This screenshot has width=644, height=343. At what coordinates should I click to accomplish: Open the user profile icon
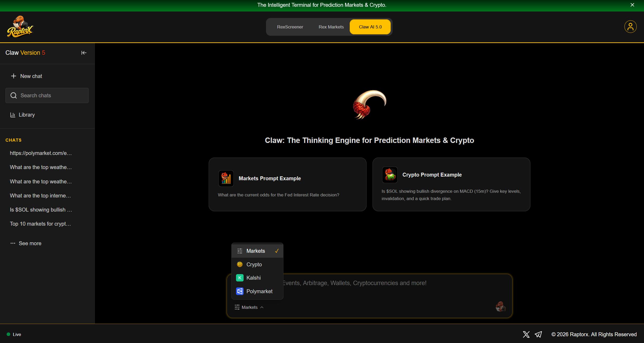pos(630,27)
